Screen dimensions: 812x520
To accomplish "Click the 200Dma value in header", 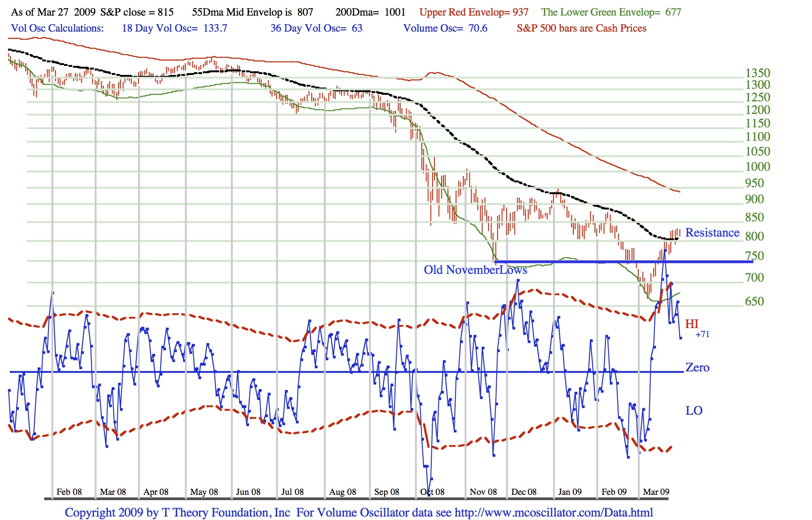I will click(x=370, y=12).
